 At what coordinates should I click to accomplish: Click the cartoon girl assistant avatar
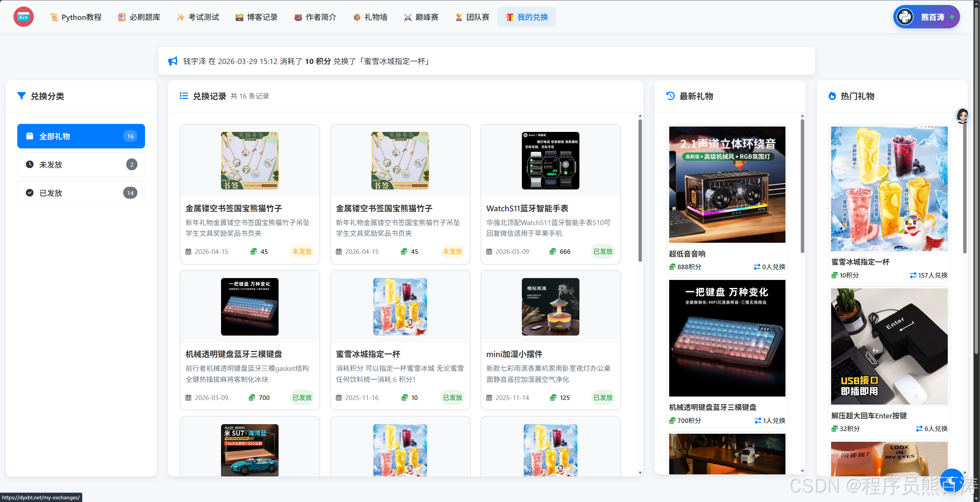962,116
